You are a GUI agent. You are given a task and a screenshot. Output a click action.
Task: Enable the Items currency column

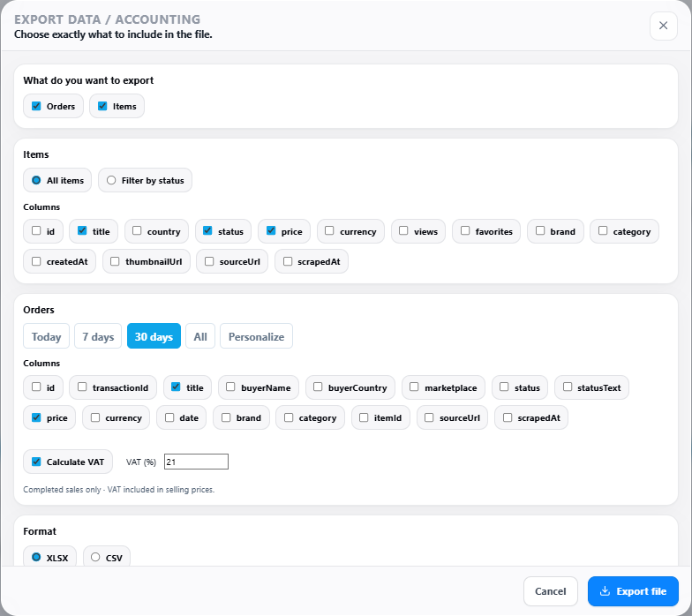[x=329, y=231]
